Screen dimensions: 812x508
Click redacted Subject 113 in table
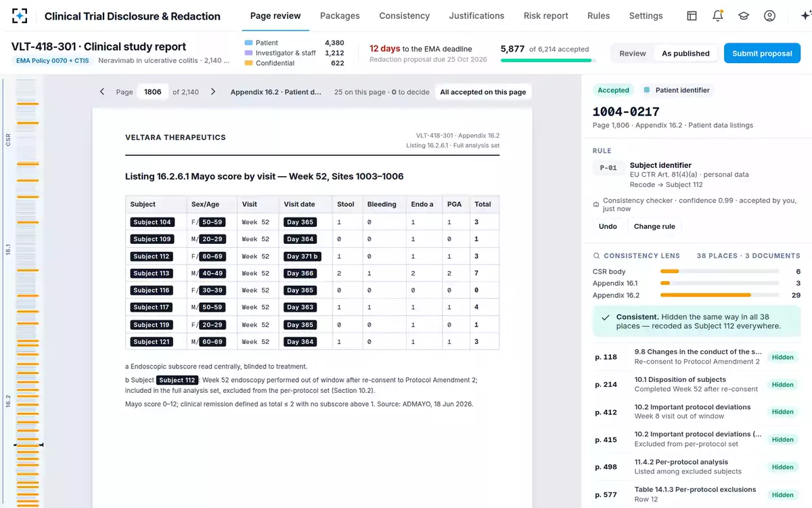(152, 274)
